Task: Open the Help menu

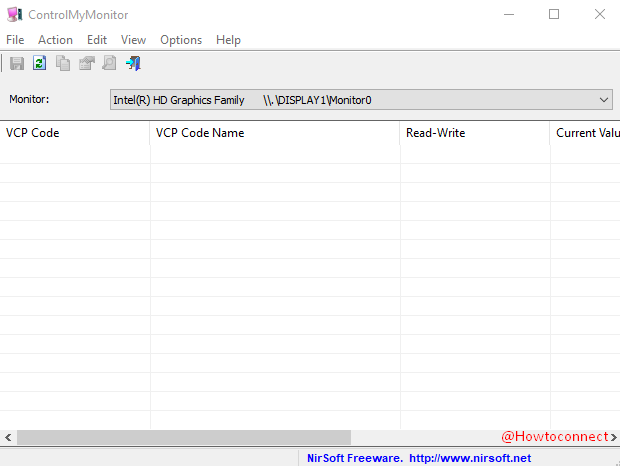Action: click(x=228, y=40)
